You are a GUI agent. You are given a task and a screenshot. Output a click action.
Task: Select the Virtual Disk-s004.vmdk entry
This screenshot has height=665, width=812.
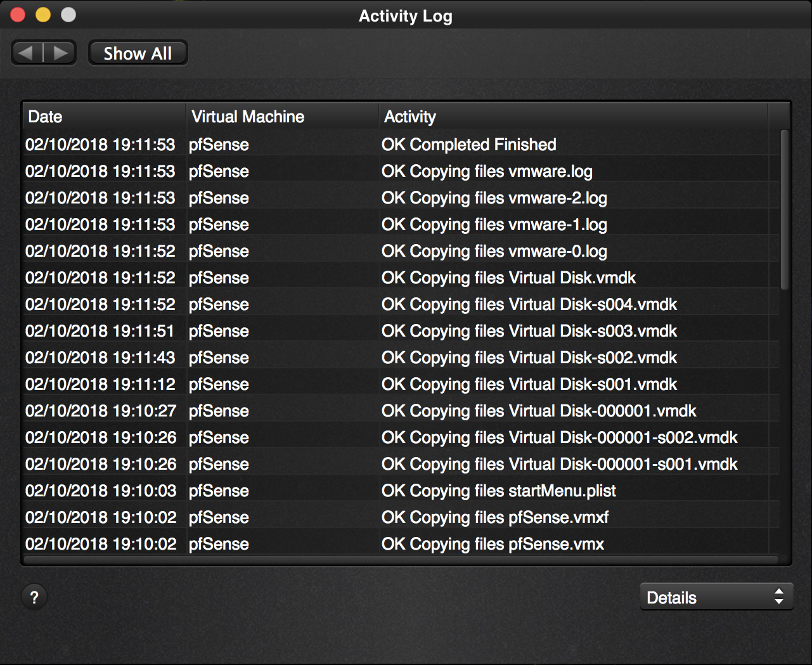[529, 304]
